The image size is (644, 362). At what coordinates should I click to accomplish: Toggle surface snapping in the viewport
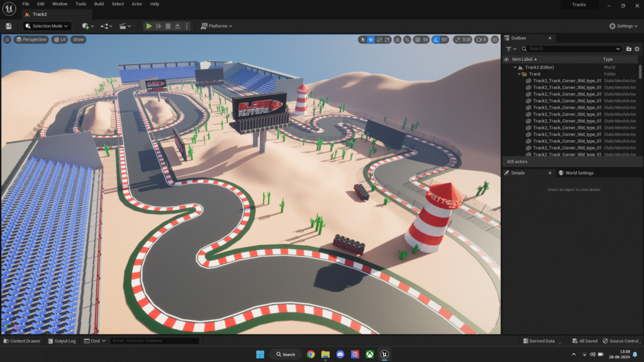click(407, 40)
